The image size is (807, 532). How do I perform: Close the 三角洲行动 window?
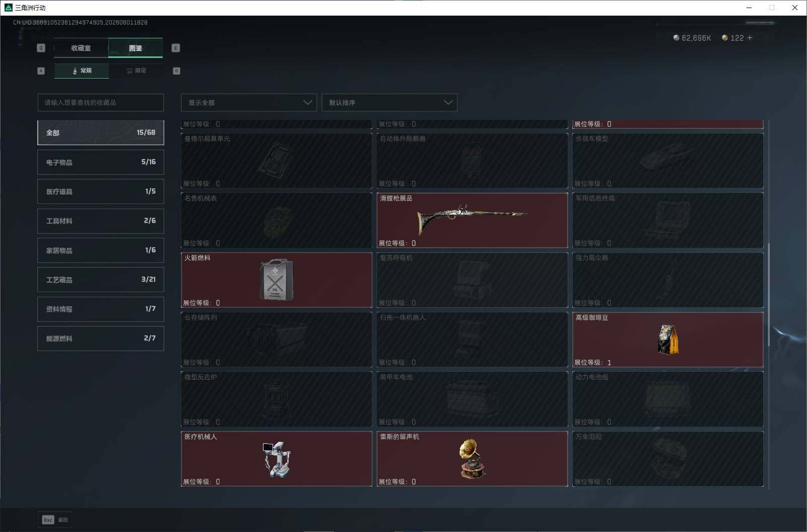tap(795, 8)
